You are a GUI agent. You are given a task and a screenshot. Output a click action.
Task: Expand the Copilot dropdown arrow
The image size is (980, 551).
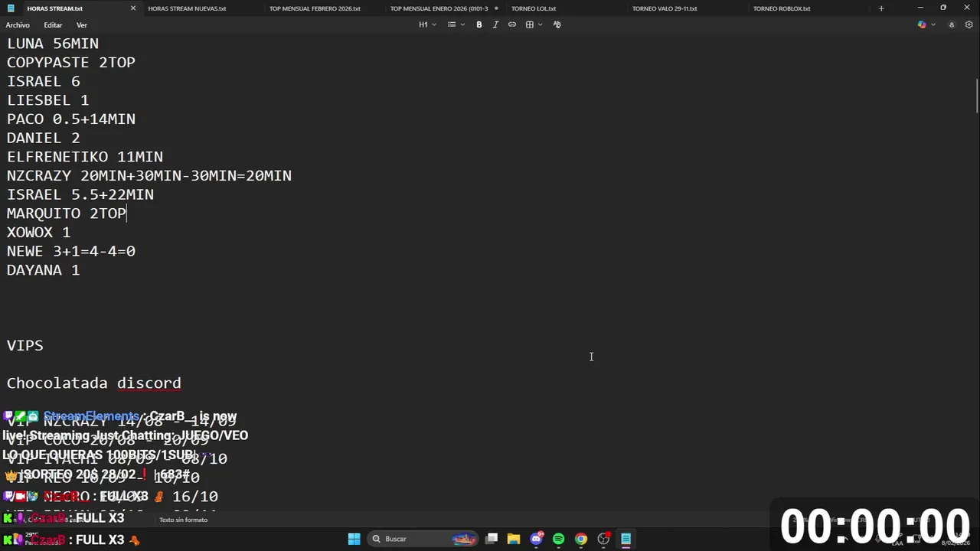[x=932, y=24]
